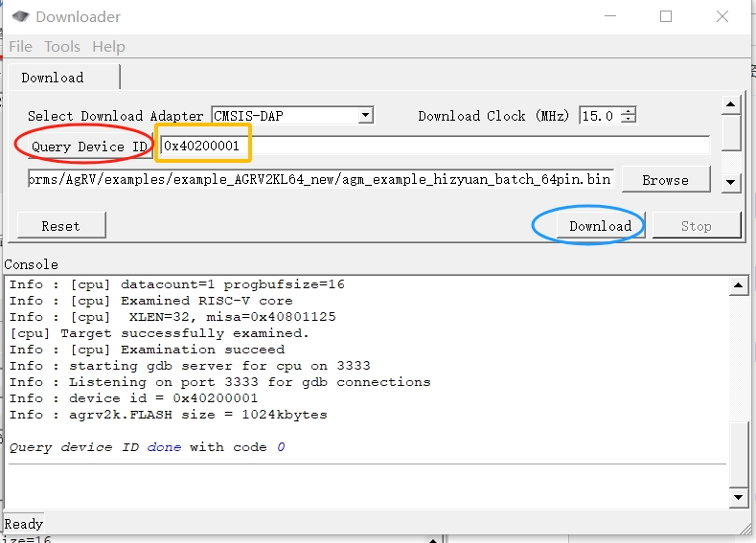Click the Query Device ID button

pyautogui.click(x=89, y=146)
